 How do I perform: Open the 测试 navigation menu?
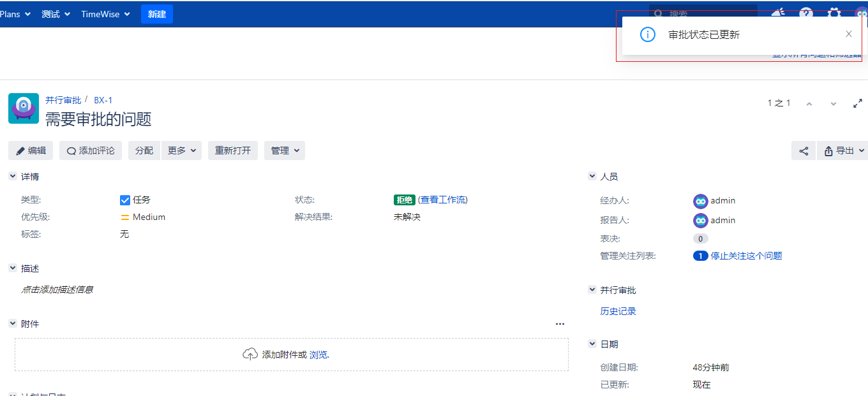click(x=56, y=14)
